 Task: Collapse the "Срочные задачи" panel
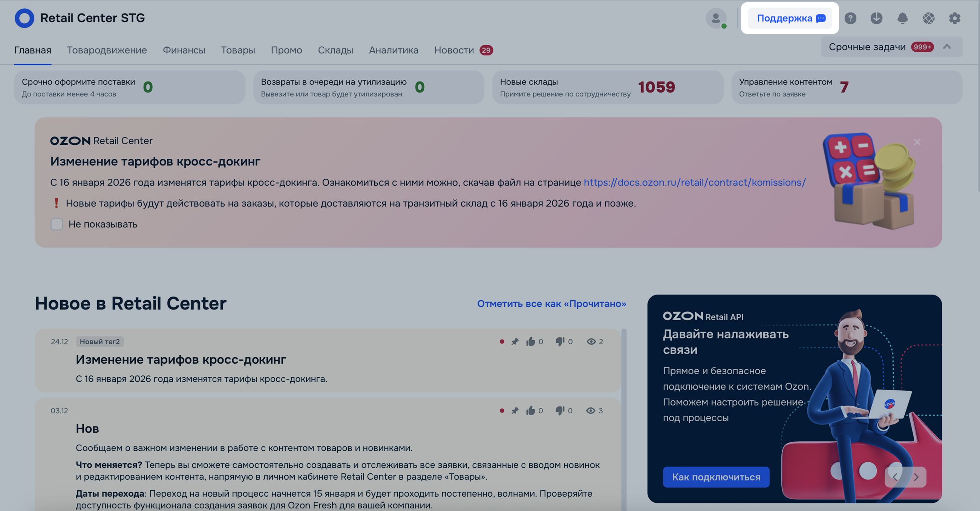947,47
